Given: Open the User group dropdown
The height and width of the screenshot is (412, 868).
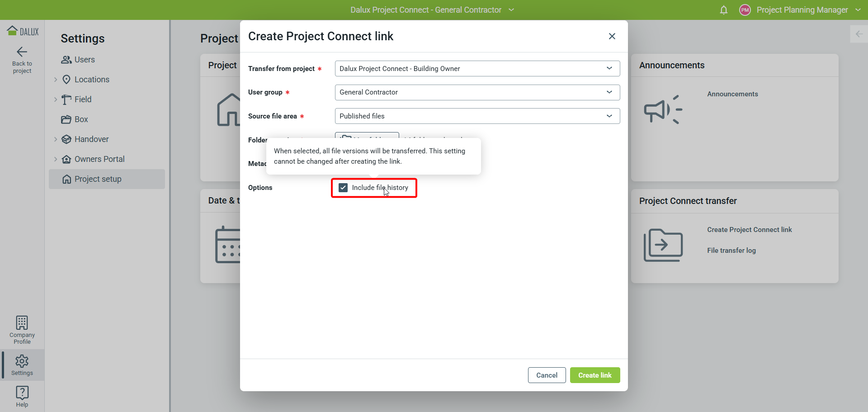Looking at the screenshot, I should [x=477, y=92].
